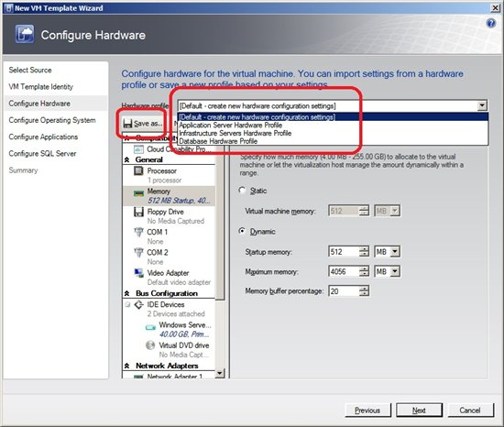This screenshot has width=504, height=427.
Task: Click the Maximum memory value field
Action: tap(344, 272)
